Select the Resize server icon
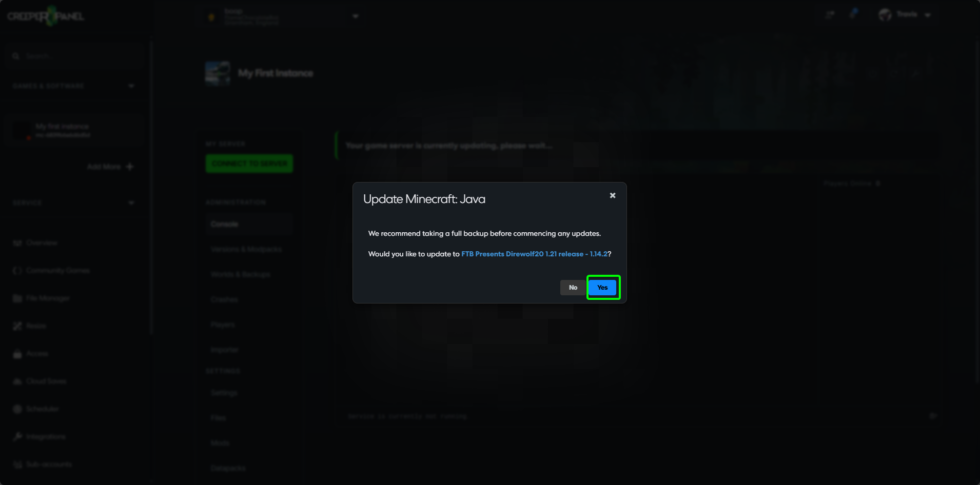The width and height of the screenshot is (980, 485). tap(17, 326)
